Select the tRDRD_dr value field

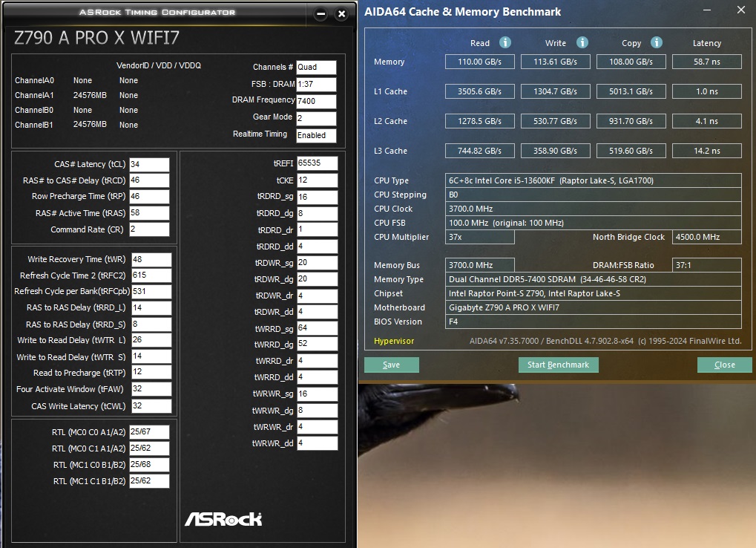click(318, 229)
